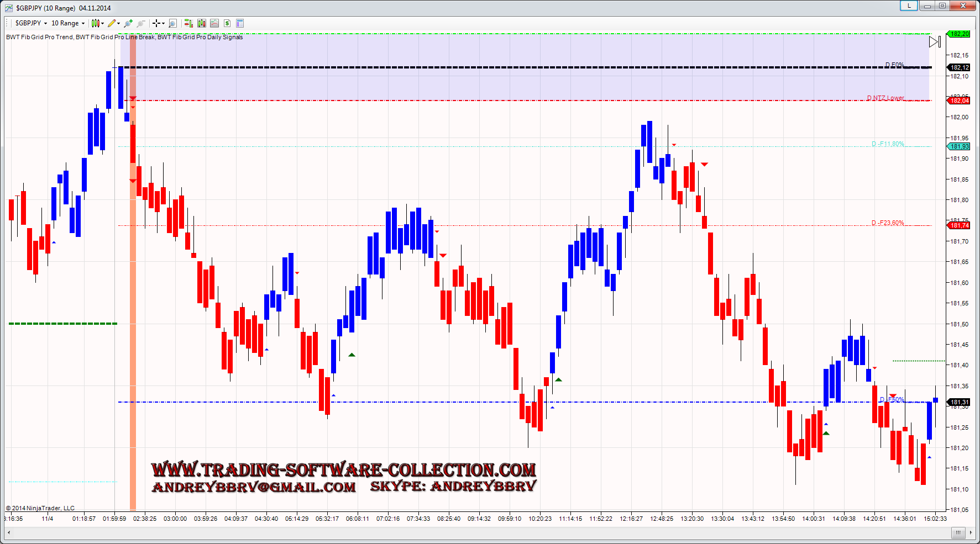
Task: Open the chart Properties icon
Action: tap(240, 23)
